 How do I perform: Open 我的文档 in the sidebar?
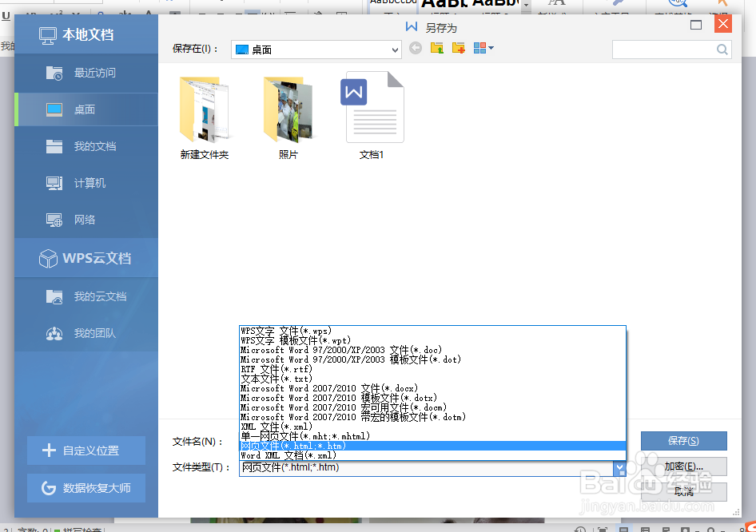point(86,146)
